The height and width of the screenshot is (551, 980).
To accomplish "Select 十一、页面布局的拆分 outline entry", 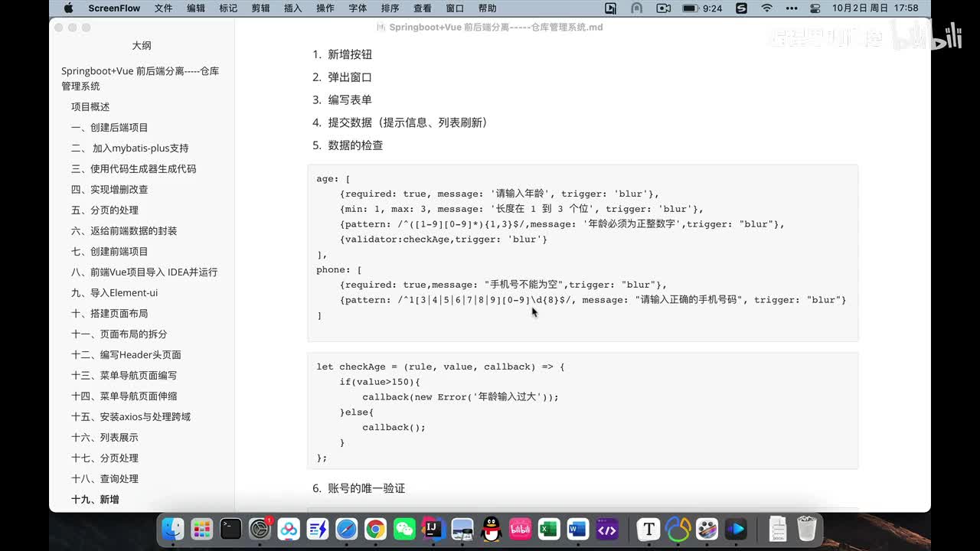I will (119, 334).
